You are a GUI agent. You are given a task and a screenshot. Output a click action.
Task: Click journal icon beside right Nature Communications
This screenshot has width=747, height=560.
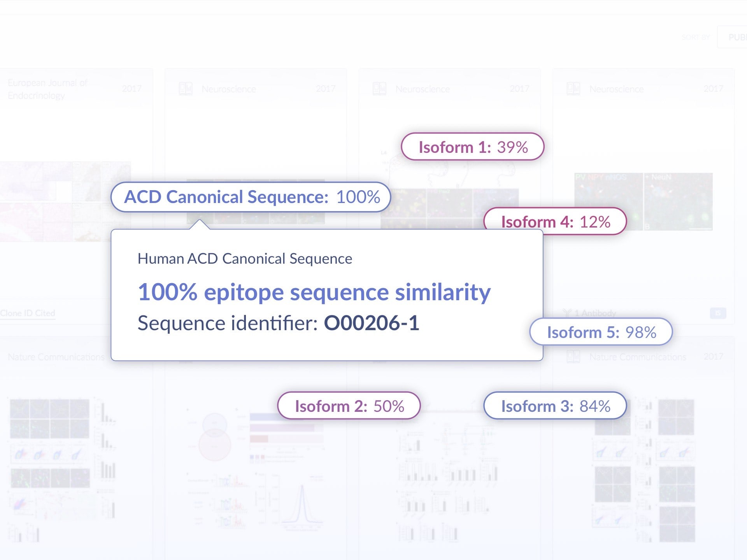coord(573,357)
